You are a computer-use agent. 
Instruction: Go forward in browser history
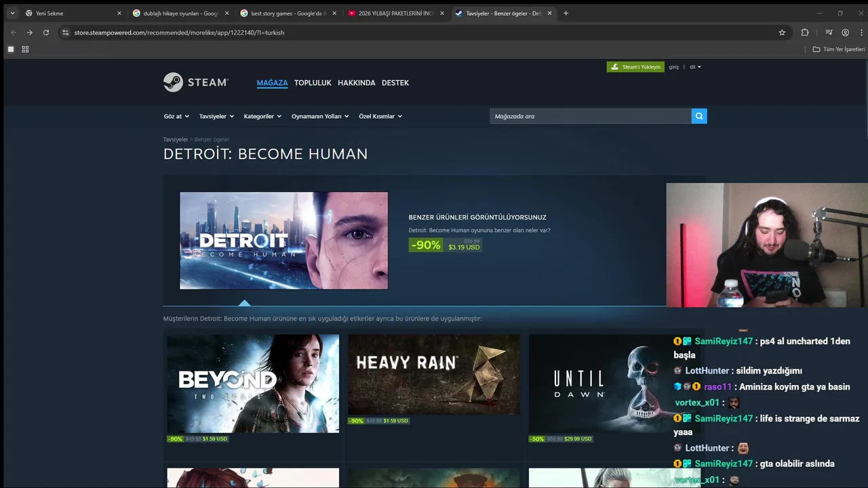click(29, 33)
